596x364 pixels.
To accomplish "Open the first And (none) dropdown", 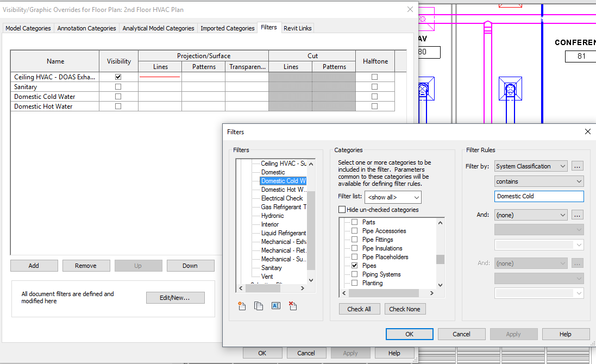I will (531, 215).
